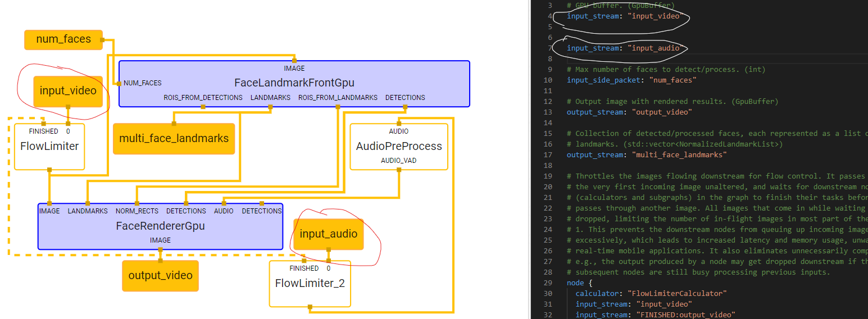Image resolution: width=868 pixels, height=319 pixels.
Task: Click FINISHED port label on FlowLimiter_2
Action: pyautogui.click(x=304, y=268)
